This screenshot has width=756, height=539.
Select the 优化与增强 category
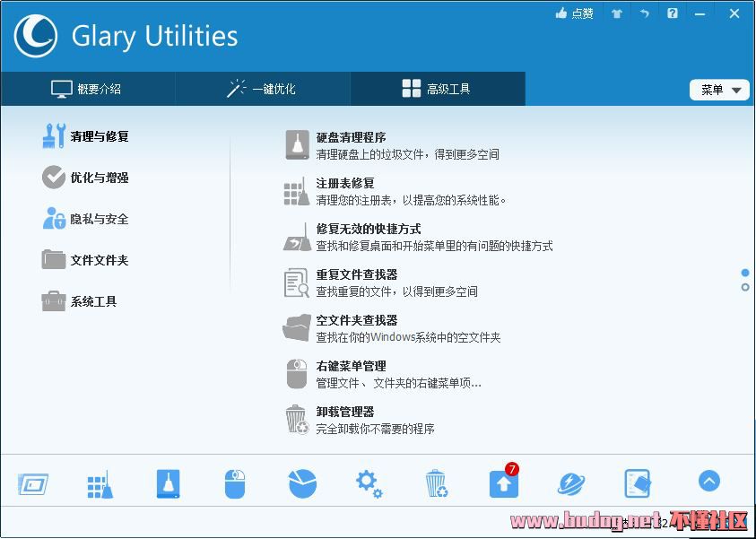(86, 178)
